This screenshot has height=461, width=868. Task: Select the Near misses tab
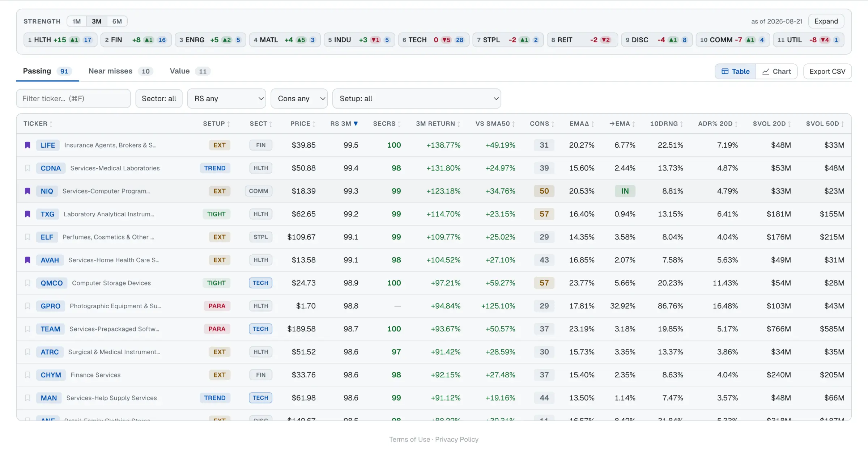click(121, 71)
